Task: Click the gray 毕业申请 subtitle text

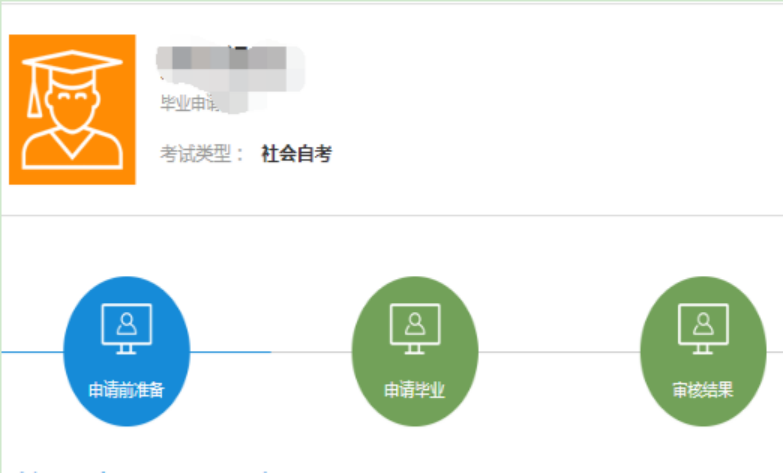Action: [190, 103]
